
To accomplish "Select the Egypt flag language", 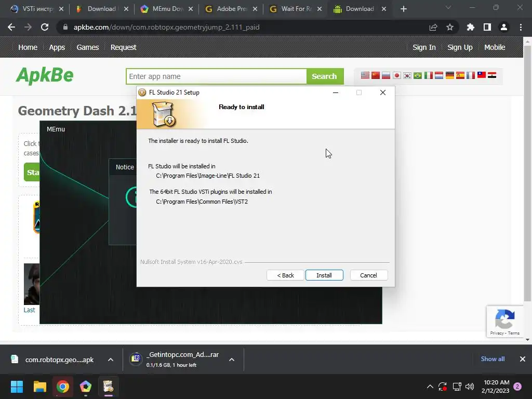I will [x=492, y=75].
